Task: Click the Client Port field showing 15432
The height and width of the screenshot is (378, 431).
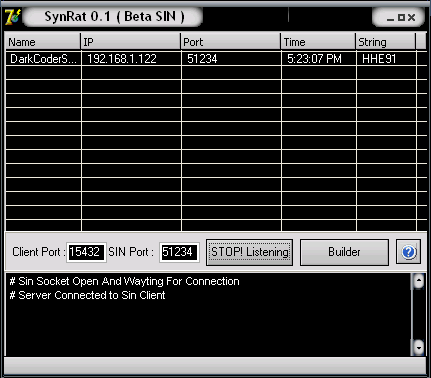Action: pyautogui.click(x=86, y=252)
